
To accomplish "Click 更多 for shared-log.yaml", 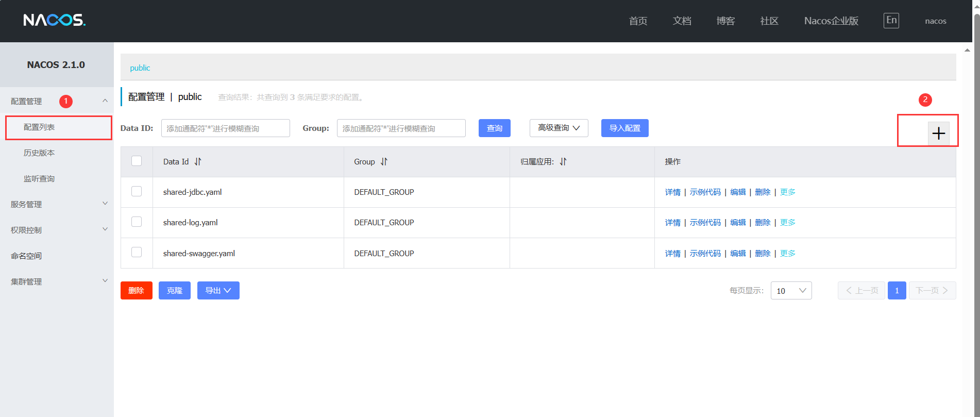I will (788, 223).
